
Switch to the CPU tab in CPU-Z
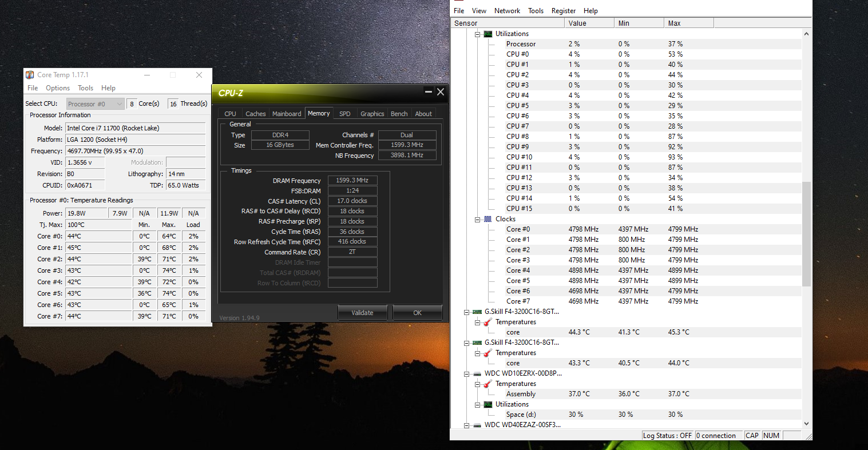pyautogui.click(x=231, y=114)
